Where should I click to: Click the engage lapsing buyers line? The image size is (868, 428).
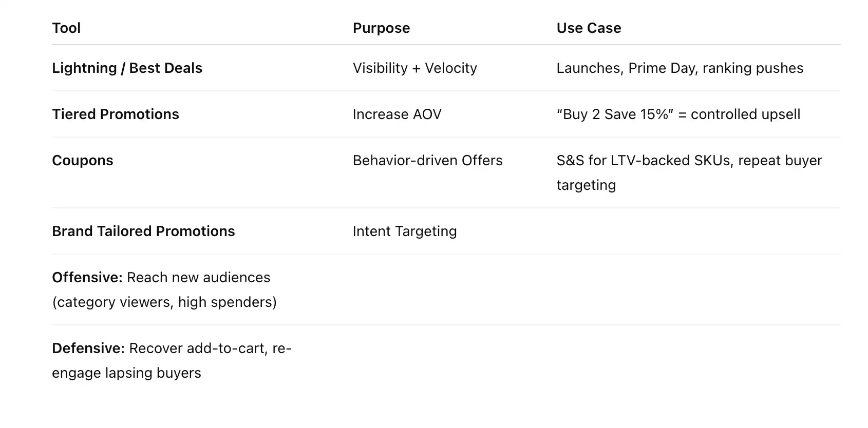click(x=126, y=373)
